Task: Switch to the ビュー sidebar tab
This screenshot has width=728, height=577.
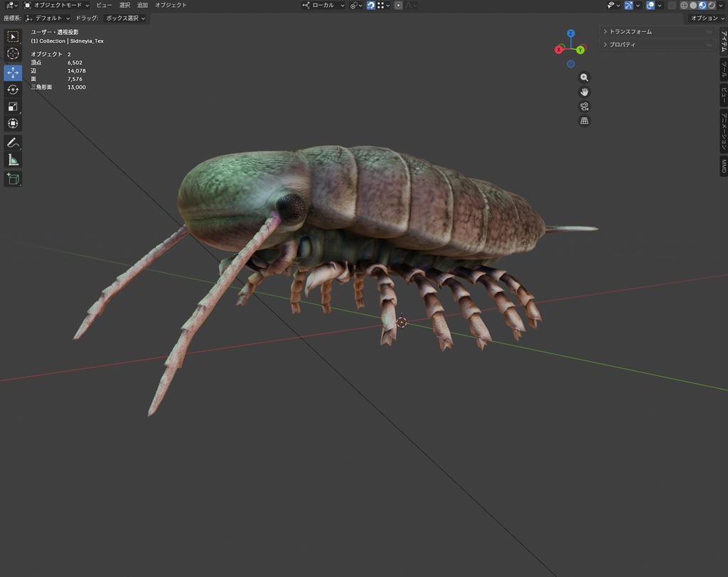Action: [x=723, y=95]
